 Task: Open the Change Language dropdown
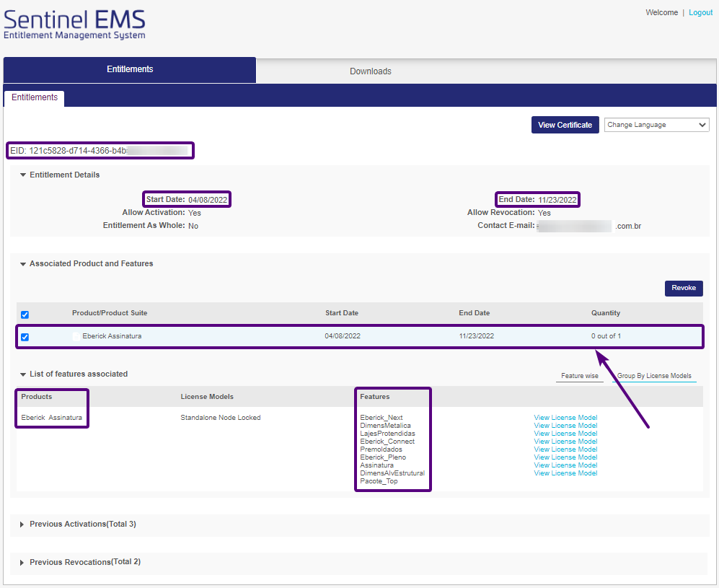(x=656, y=125)
